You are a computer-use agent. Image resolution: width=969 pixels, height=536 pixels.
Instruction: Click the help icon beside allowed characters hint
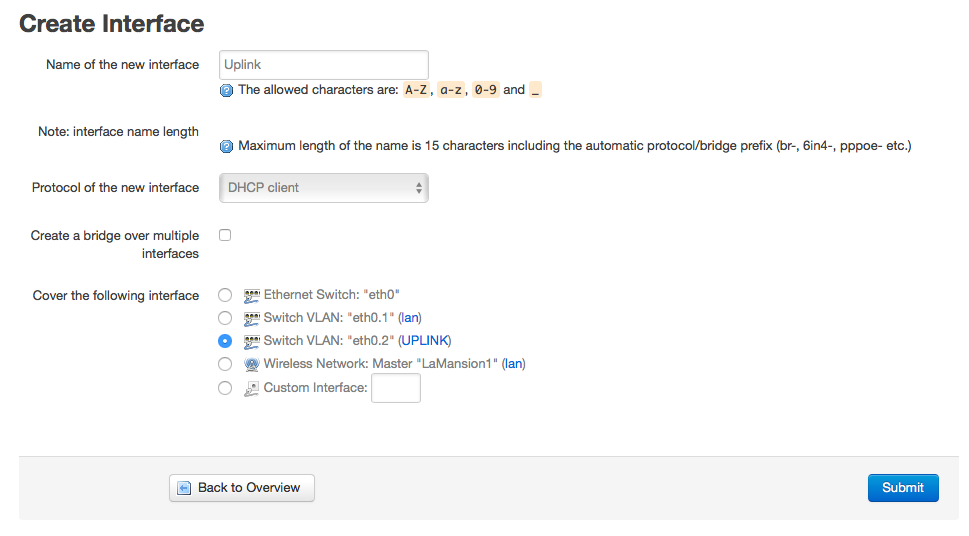[226, 90]
